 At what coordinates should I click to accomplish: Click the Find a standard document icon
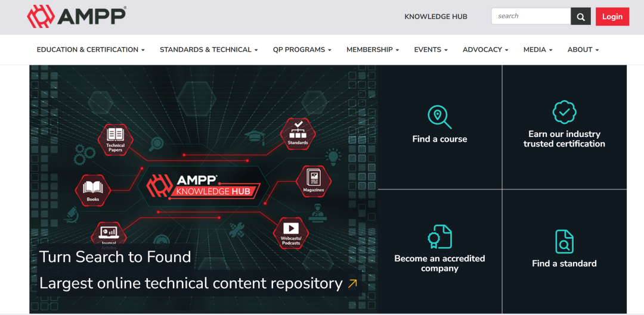[564, 242]
